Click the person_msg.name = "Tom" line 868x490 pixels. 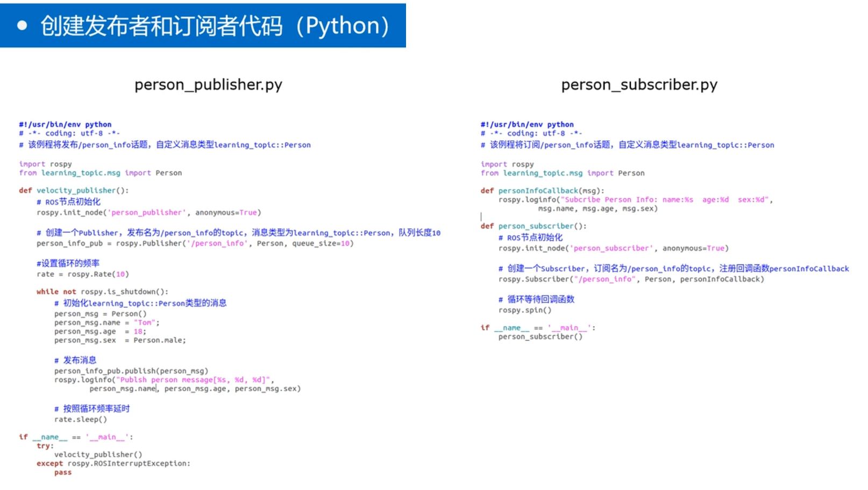click(107, 323)
